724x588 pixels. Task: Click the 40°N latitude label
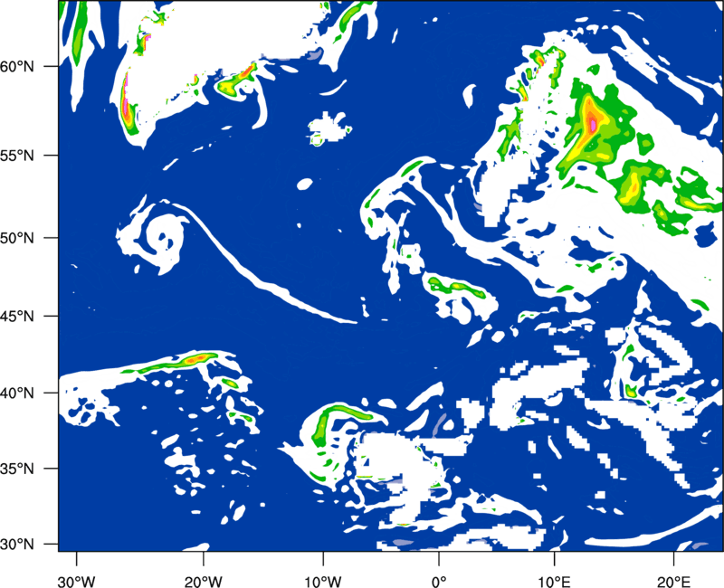17,394
